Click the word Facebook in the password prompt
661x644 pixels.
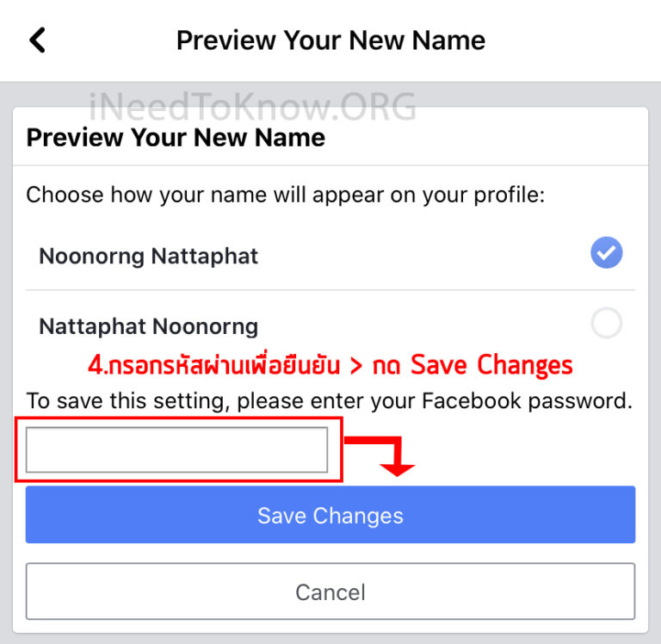(x=480, y=400)
